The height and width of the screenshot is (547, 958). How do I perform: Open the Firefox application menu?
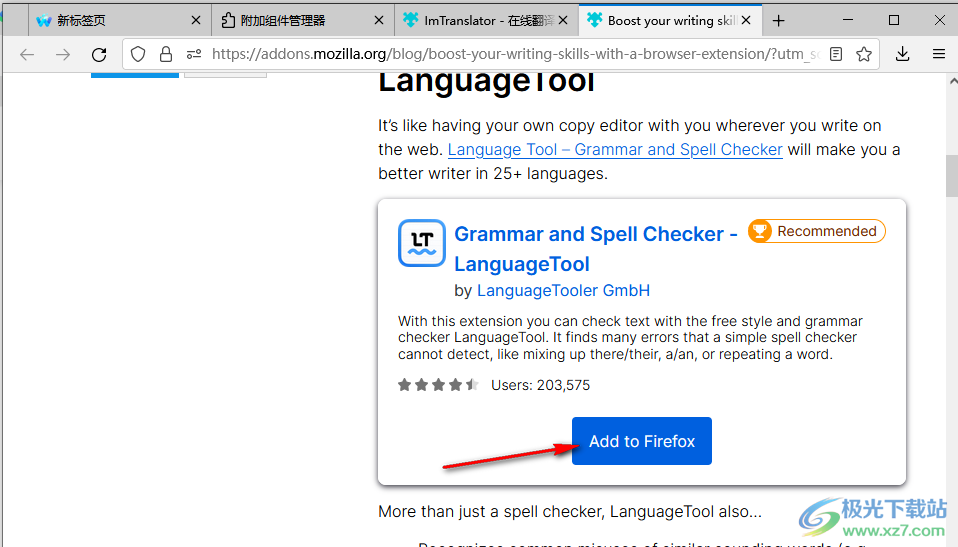(939, 54)
